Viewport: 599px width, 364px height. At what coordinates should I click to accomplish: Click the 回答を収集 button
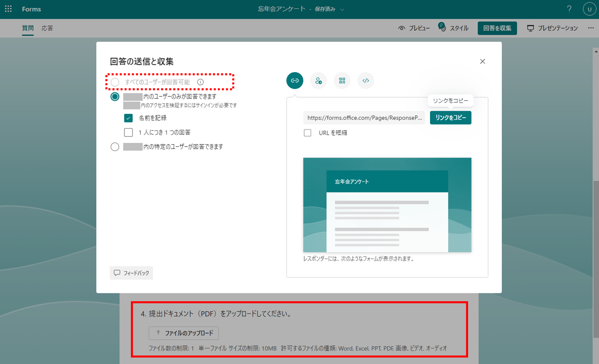[497, 28]
